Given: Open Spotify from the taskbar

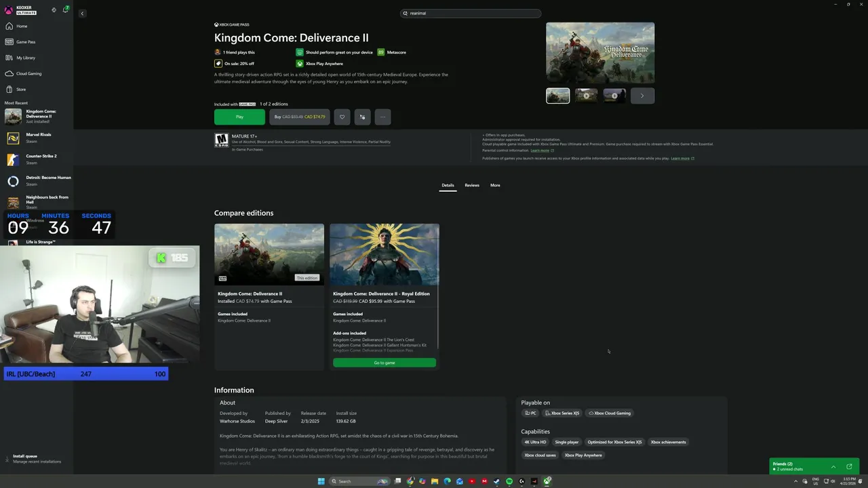Looking at the screenshot, I should pos(509,481).
